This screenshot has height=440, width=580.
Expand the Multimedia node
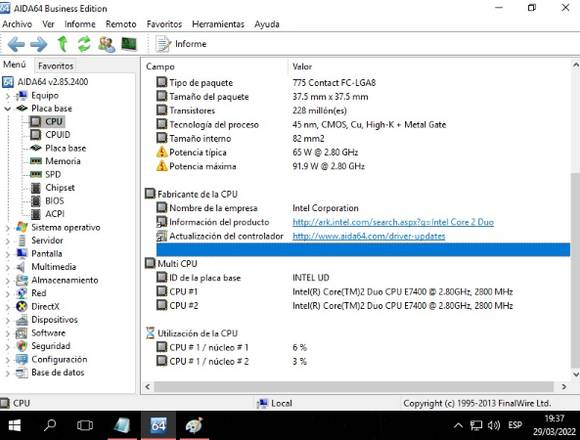click(x=7, y=267)
